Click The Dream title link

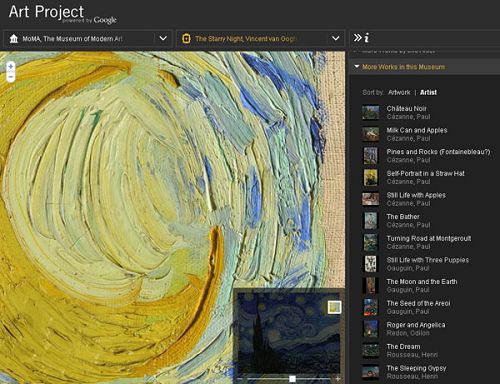point(403,347)
